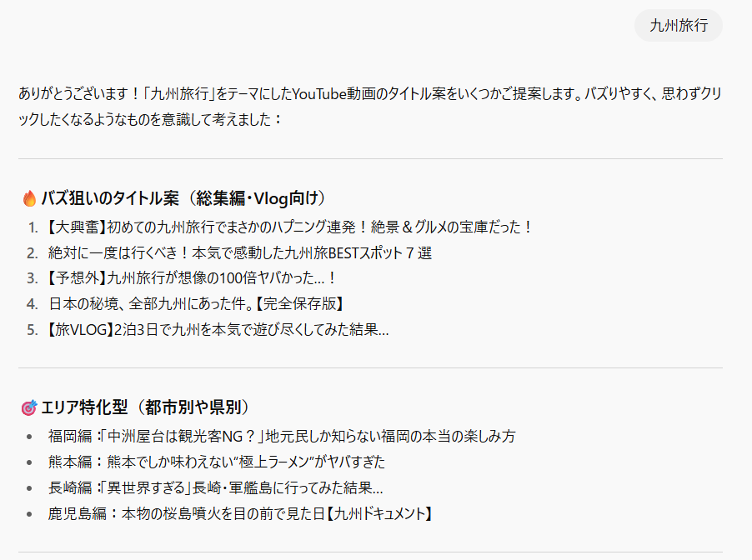The image size is (752, 560).
Task: Click the intro paragraph starting ありがとうございます
Action: (x=370, y=107)
